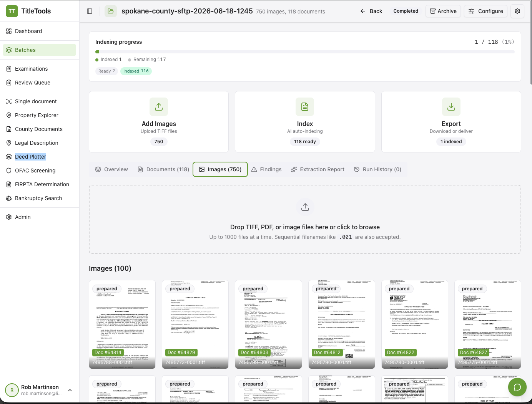Click the Property Explorer pin icon
Screen dimensions: 532x404
pyautogui.click(x=9, y=115)
